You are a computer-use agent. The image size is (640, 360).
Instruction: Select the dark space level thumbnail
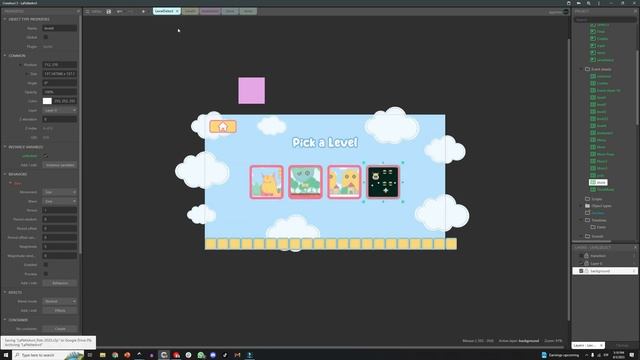click(x=383, y=182)
